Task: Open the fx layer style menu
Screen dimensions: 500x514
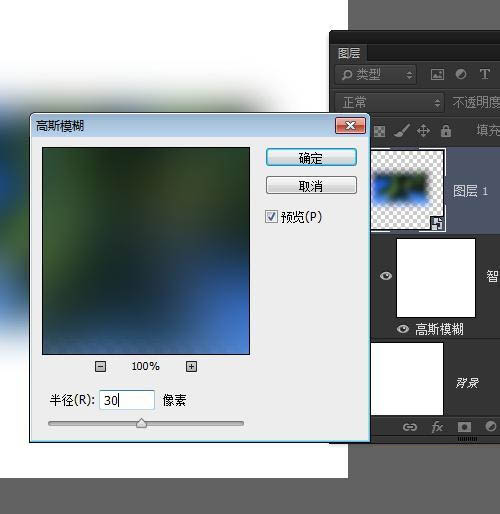Action: [x=437, y=427]
